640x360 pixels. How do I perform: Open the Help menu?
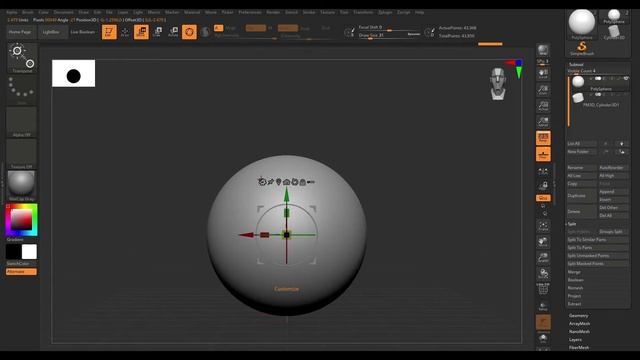point(419,12)
